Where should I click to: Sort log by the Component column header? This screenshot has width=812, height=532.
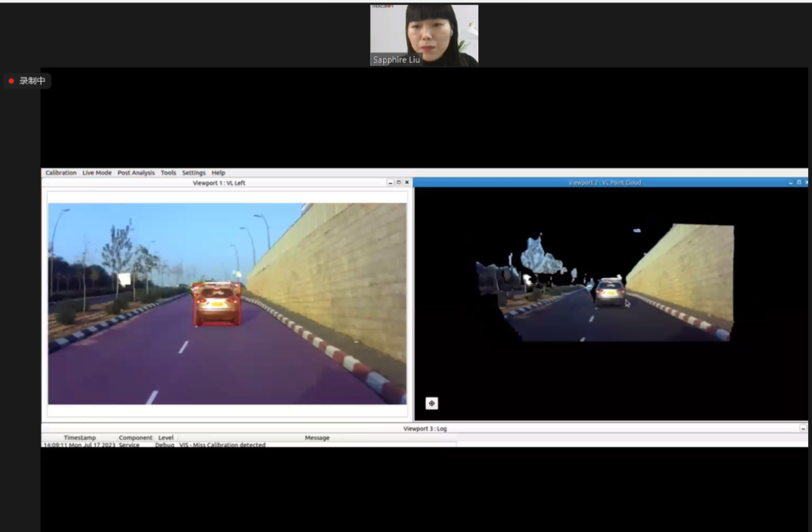[136, 438]
